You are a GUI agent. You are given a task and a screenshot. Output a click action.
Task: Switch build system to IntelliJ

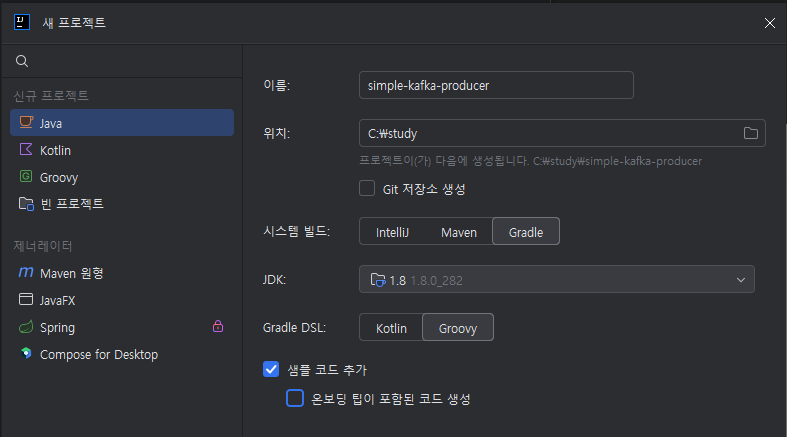pos(393,232)
